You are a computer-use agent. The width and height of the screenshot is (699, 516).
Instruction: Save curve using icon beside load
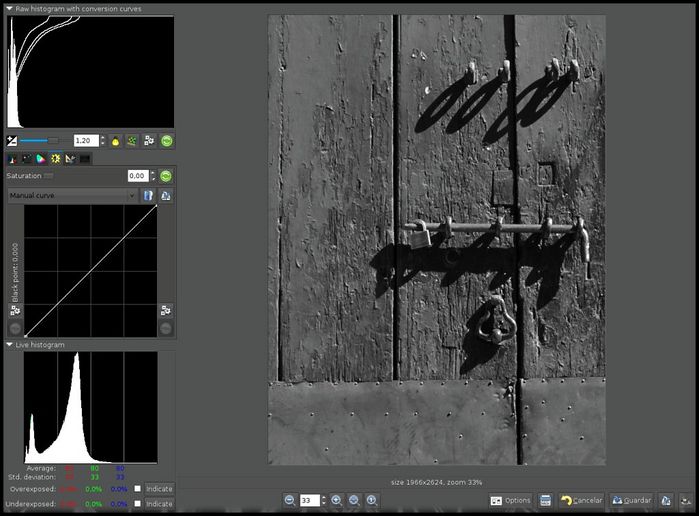point(166,195)
